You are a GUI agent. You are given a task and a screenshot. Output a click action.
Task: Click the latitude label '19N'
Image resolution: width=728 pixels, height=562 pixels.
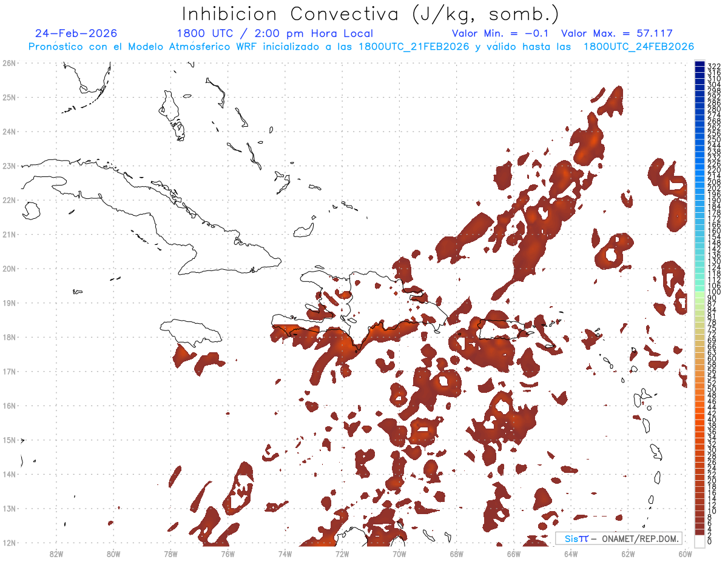click(x=9, y=303)
